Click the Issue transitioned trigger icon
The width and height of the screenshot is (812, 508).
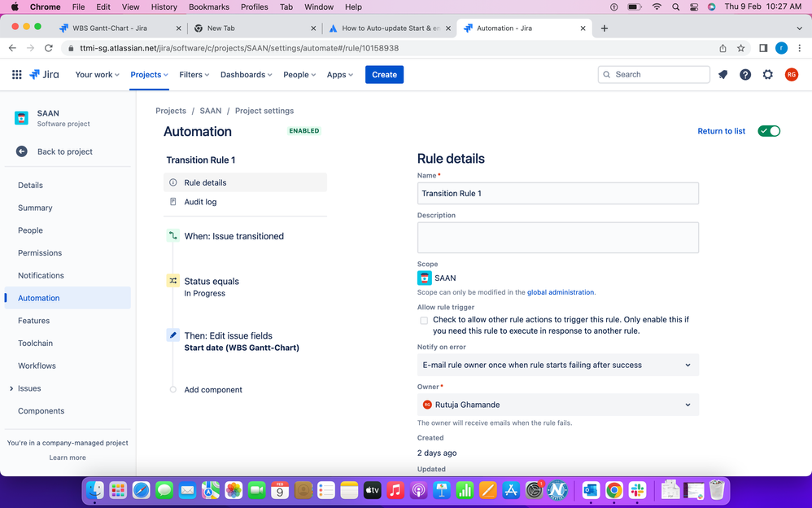pyautogui.click(x=173, y=236)
